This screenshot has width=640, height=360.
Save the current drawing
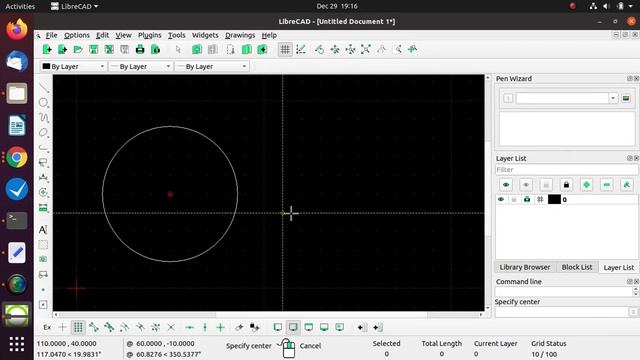(x=93, y=49)
